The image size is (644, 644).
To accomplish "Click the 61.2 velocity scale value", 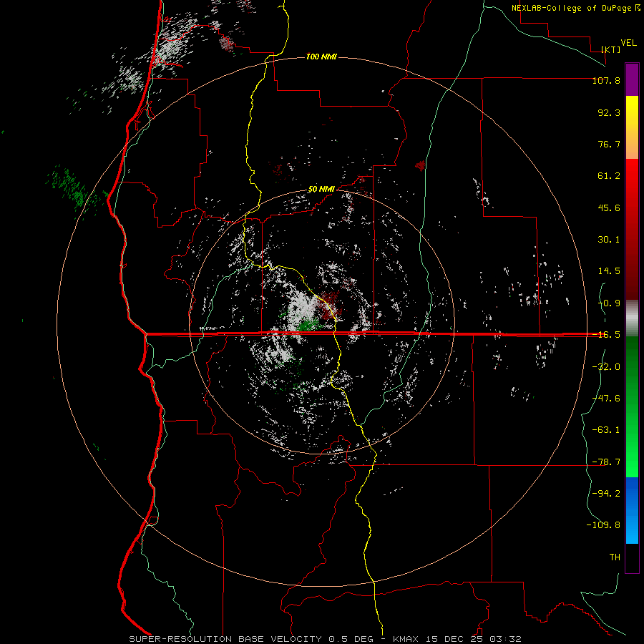I will pyautogui.click(x=609, y=176).
